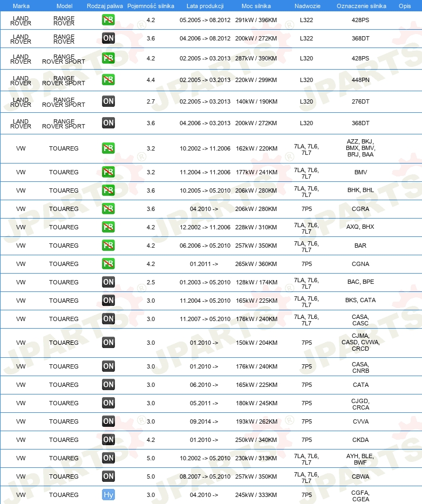Click petrol icon in Touareg 162kW / 220KM row
Viewport: 422px width, 504px height.
click(108, 148)
